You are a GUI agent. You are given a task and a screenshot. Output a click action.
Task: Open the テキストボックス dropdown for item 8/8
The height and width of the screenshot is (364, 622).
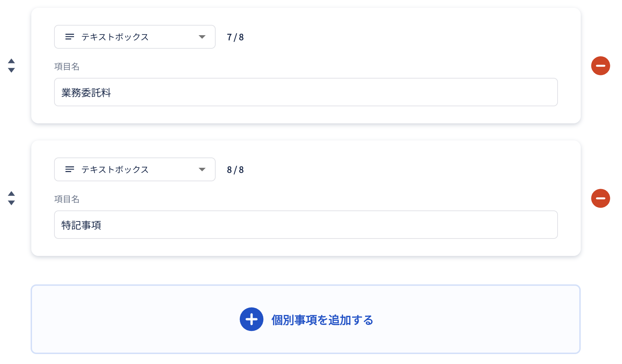pos(135,169)
